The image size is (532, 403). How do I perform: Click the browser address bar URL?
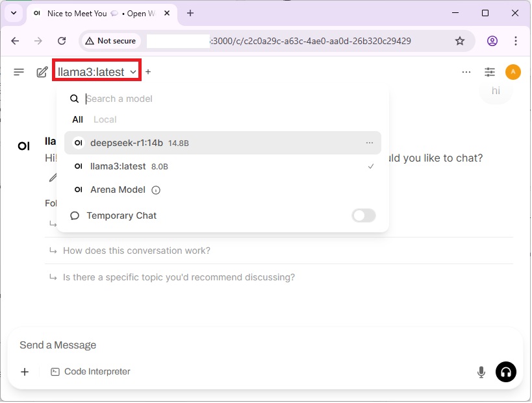pyautogui.click(x=278, y=41)
